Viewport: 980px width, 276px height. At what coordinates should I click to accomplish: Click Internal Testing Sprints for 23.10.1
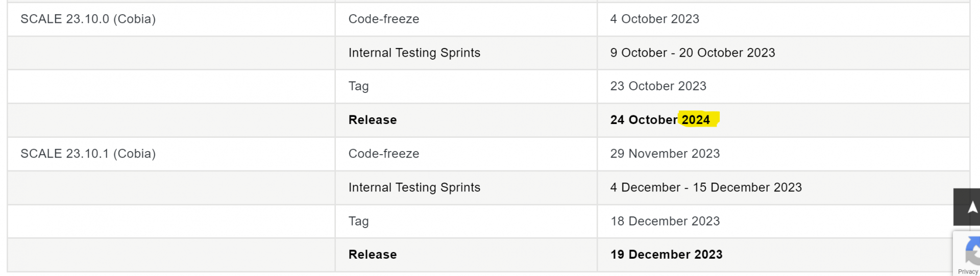click(414, 187)
